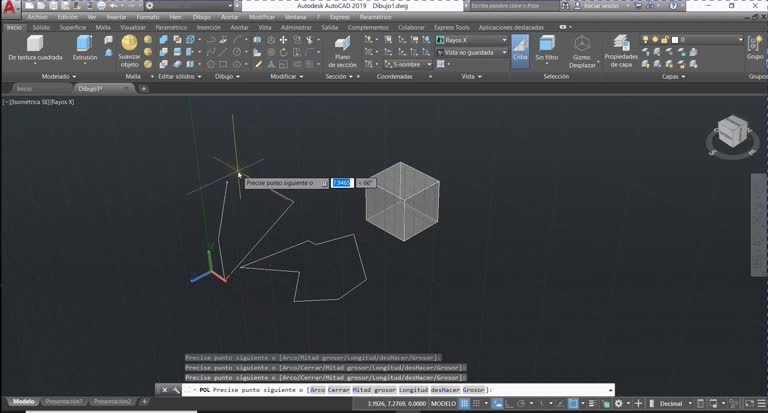The height and width of the screenshot is (413, 768).
Task: Open the Acotar menu
Action: (x=229, y=17)
